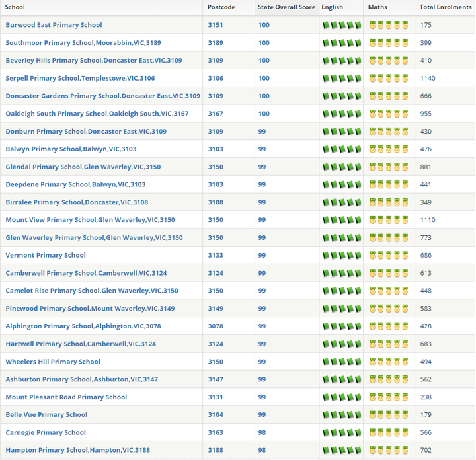
Task: Open Serpell Primary School link
Action: (80, 78)
